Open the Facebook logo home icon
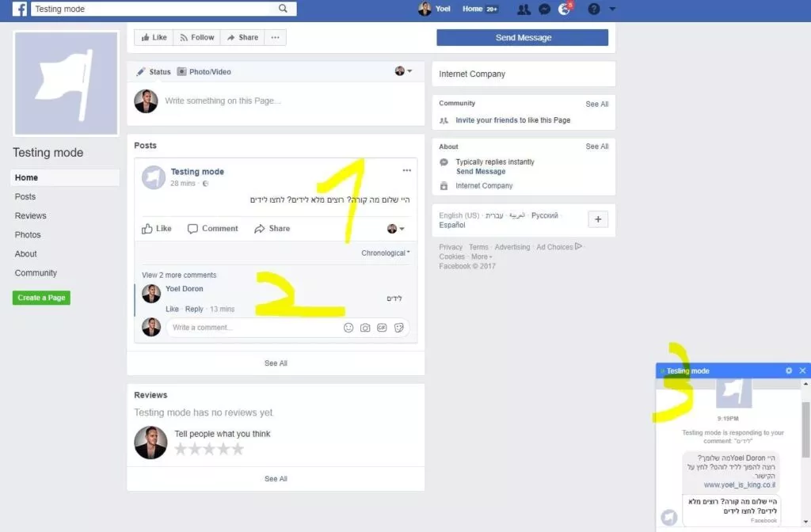This screenshot has height=532, width=811. pyautogui.click(x=19, y=9)
